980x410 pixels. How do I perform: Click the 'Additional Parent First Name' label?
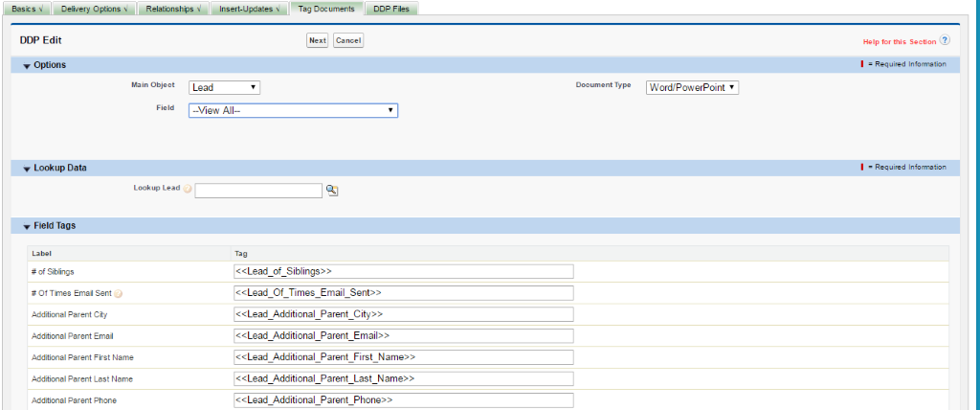[x=82, y=357]
